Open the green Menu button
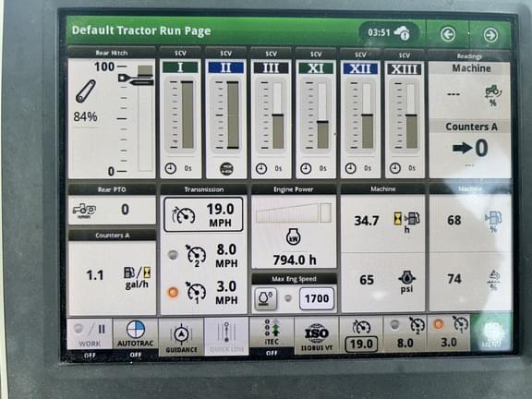 click(491, 332)
